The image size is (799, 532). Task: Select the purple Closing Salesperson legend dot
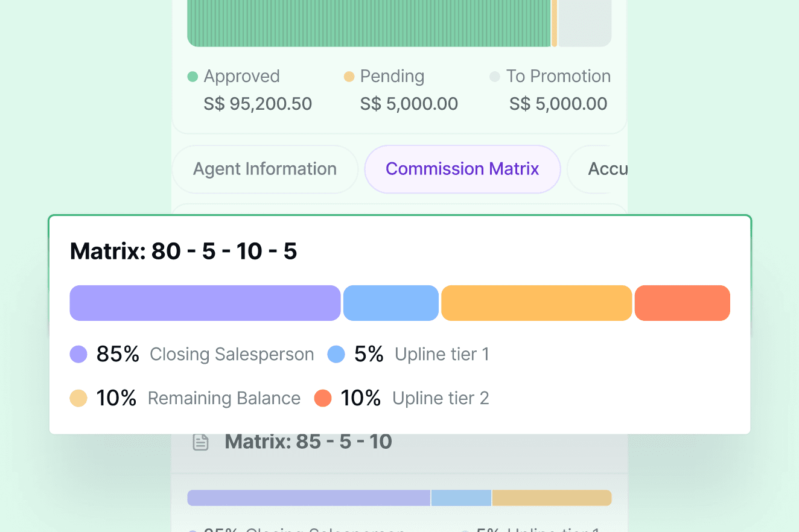78,354
